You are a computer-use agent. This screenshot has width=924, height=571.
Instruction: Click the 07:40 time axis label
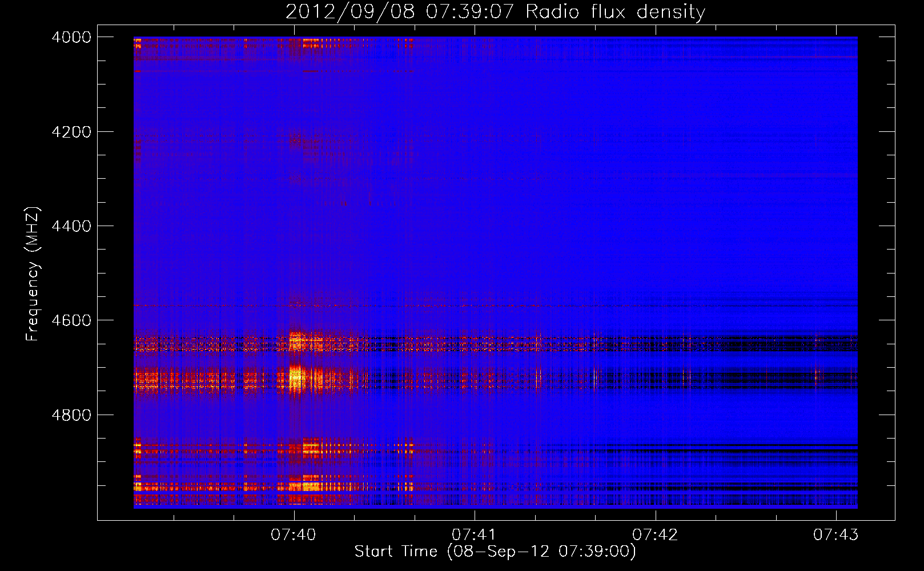click(x=294, y=535)
